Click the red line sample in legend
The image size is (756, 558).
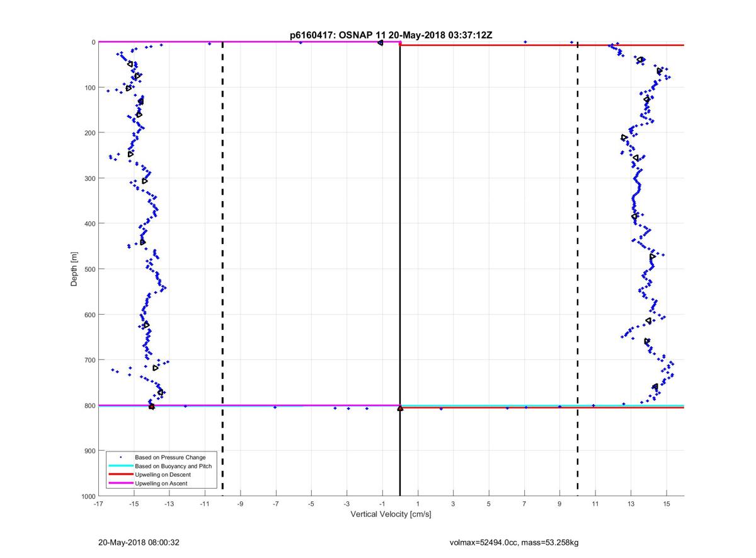click(121, 474)
